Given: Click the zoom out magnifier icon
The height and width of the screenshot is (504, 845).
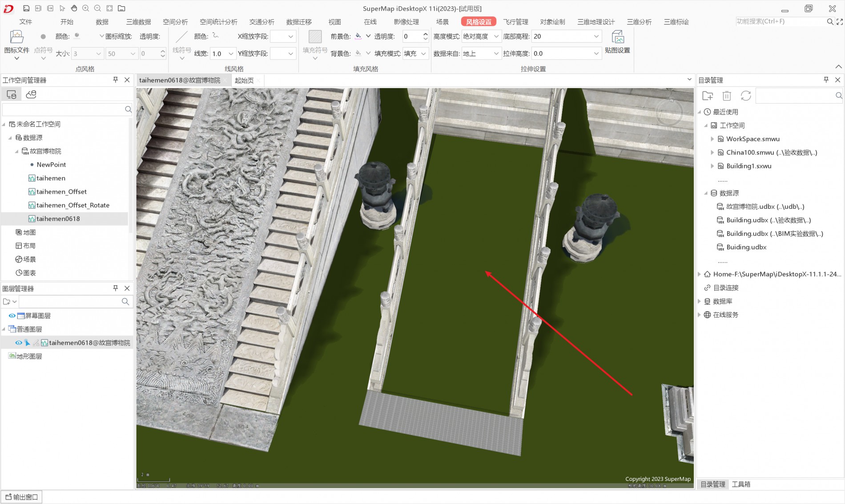Looking at the screenshot, I should 98,8.
